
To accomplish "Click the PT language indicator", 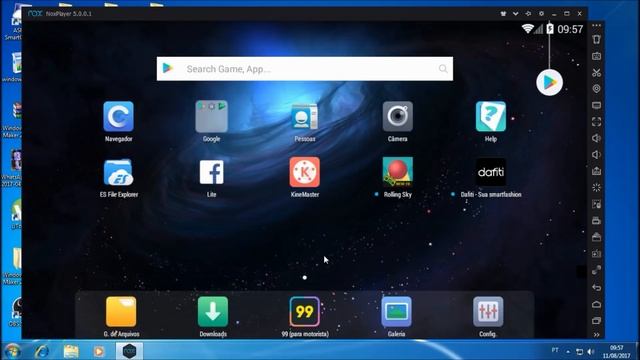I will (555, 350).
